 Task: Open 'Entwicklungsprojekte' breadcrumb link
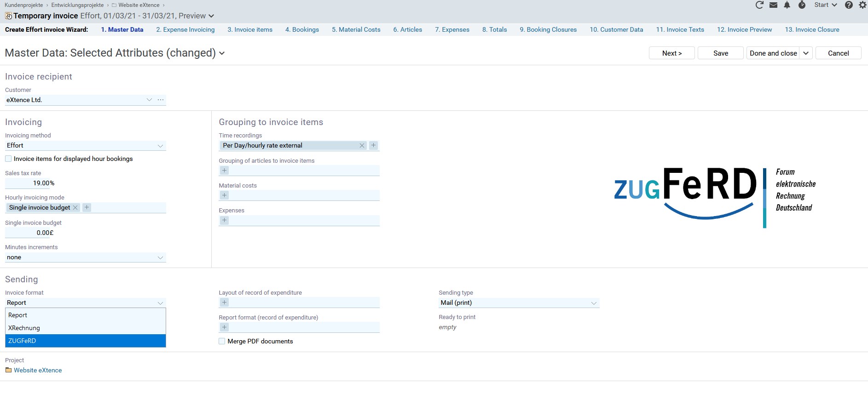click(x=77, y=5)
